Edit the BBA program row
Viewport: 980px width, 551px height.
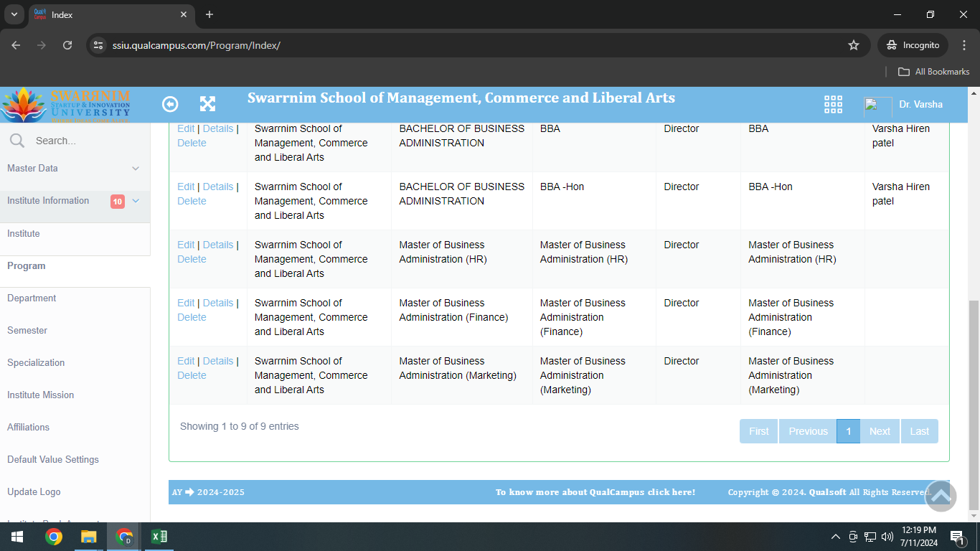click(x=186, y=128)
